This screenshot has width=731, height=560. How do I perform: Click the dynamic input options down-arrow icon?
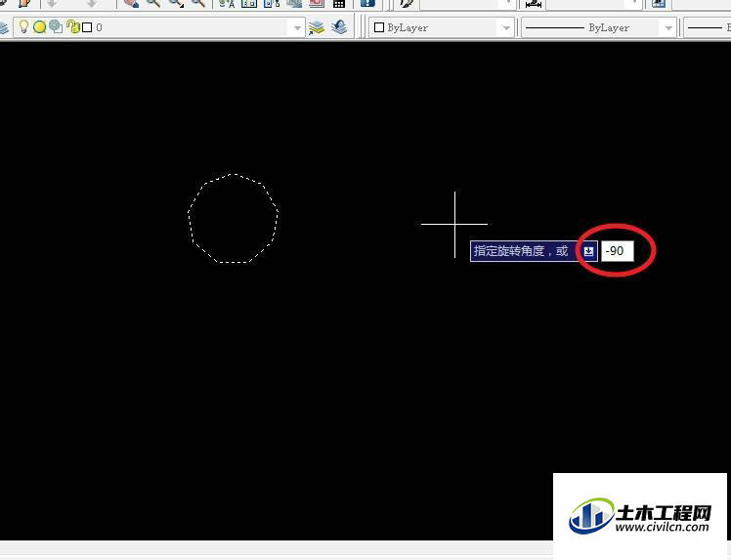[588, 251]
